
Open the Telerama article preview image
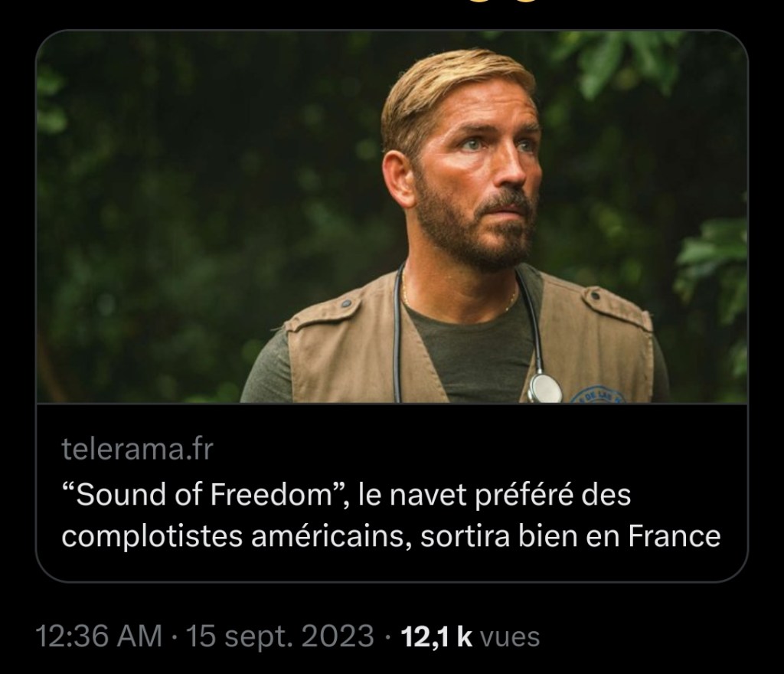click(x=392, y=217)
